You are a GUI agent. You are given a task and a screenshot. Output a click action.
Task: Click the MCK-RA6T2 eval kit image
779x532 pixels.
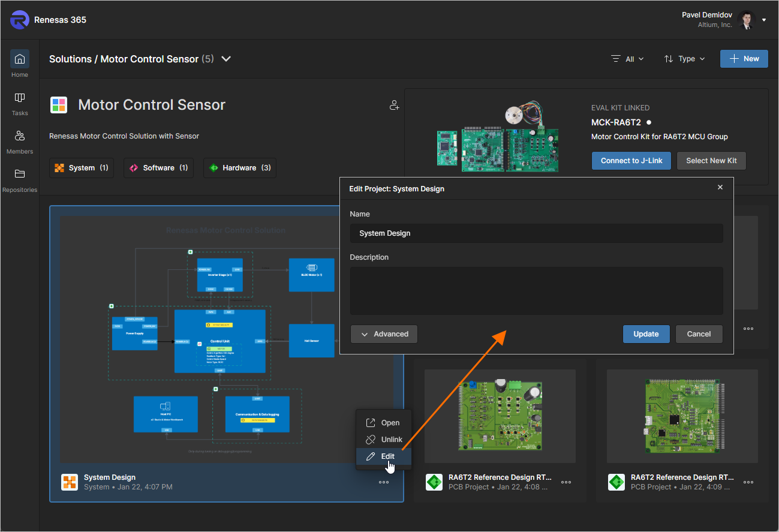pos(498,136)
